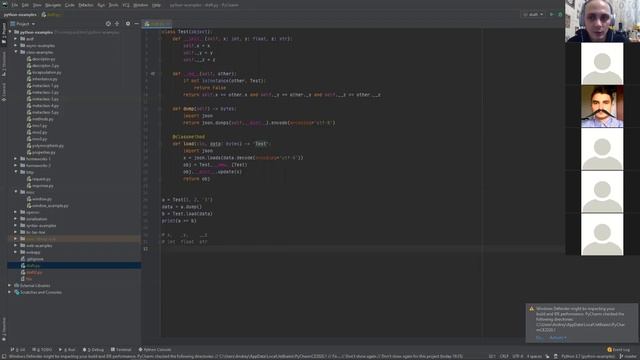Place cursor on the print(a == b) line
Screen dimensions: 640x360
pos(179,221)
